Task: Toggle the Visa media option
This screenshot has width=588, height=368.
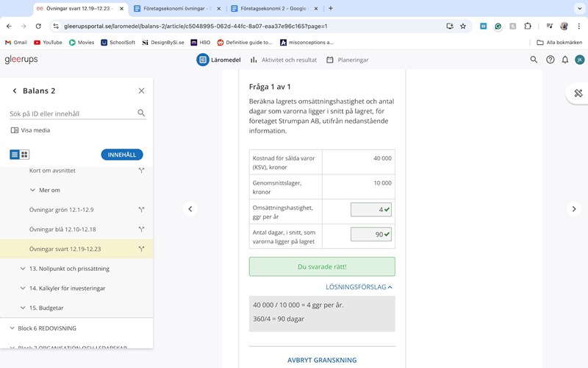Action: (x=31, y=130)
